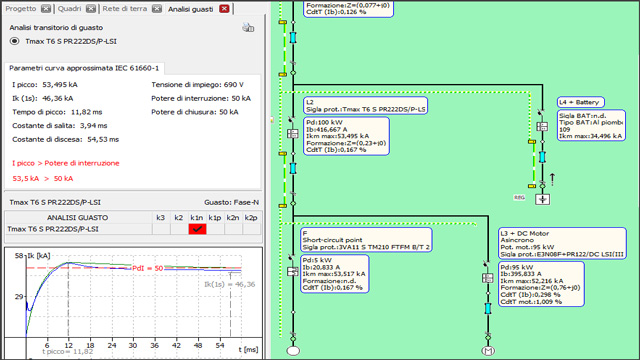
Task: Click the PdI = 50 chart label
Action: pos(148,268)
